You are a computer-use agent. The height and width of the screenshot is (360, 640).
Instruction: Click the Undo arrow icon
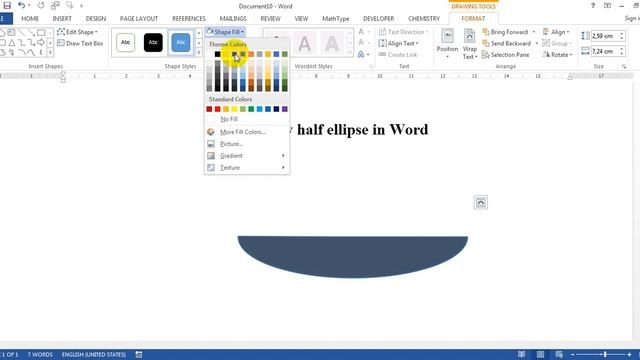(x=22, y=6)
